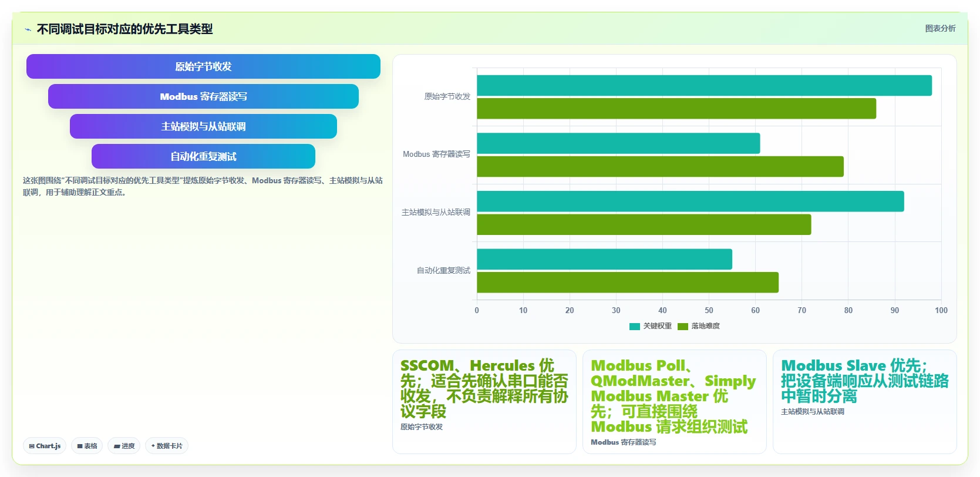Click the title 不同调试目标对应的优先工具类型
This screenshot has height=477, width=980.
[x=125, y=29]
